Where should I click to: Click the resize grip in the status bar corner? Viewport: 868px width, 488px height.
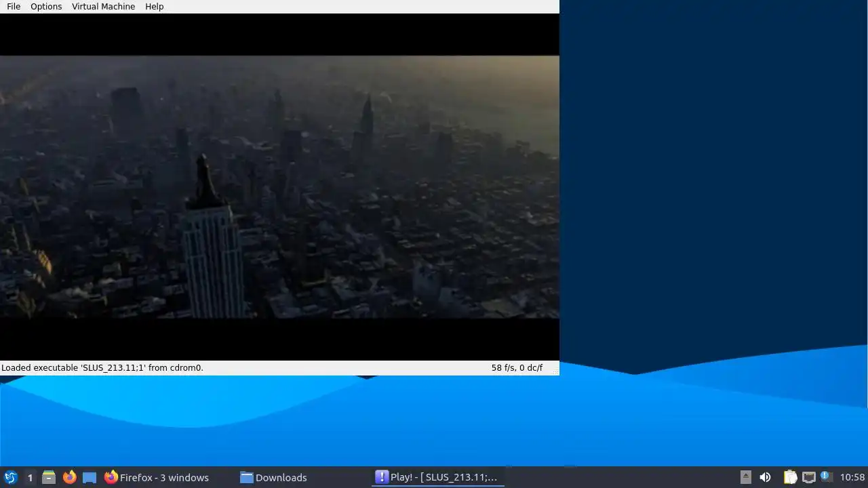555,370
